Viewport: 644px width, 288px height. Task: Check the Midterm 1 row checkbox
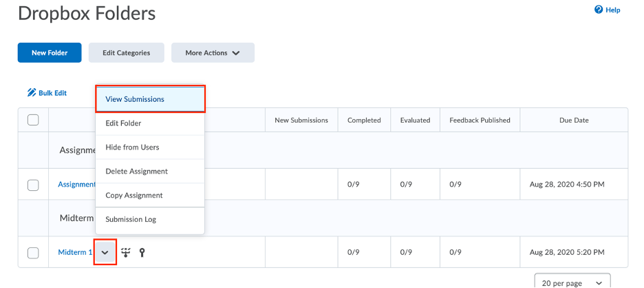coord(33,253)
